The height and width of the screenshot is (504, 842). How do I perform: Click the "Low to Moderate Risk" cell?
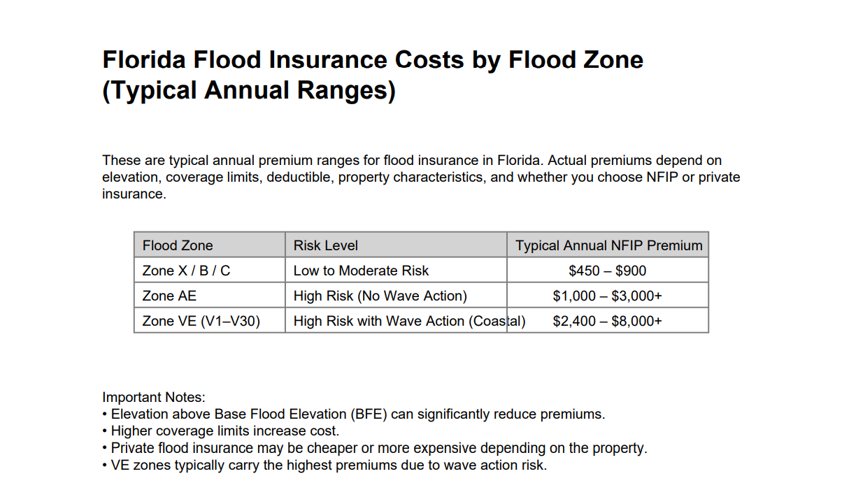pos(361,271)
